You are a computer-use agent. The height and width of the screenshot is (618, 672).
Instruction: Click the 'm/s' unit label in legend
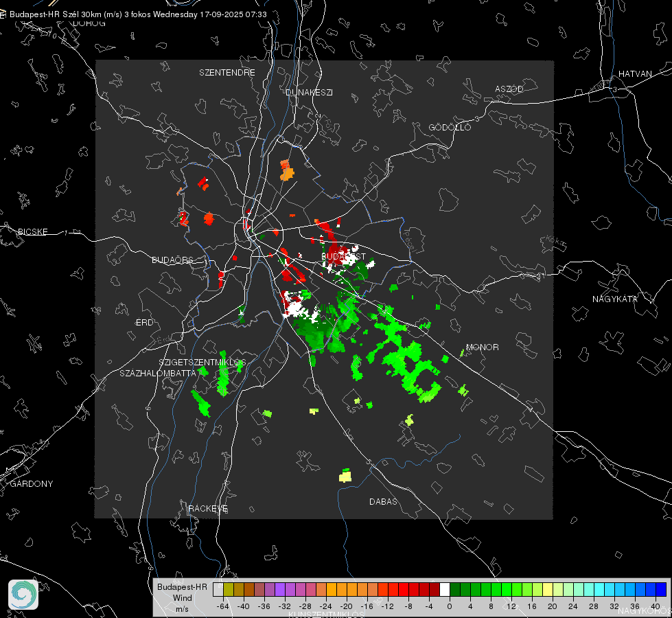point(182,609)
